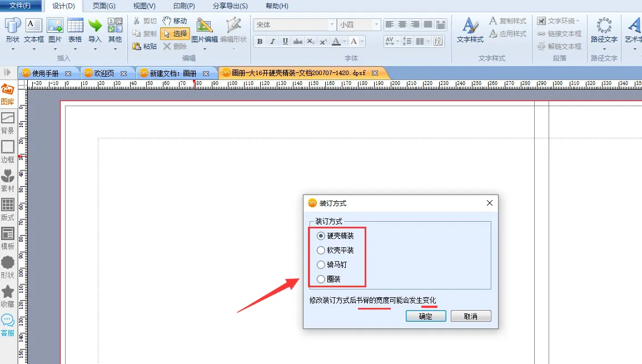Image resolution: width=642 pixels, height=364 pixels.
Task: Open the 收藏 favorites sidebar panel
Action: pyautogui.click(x=7, y=297)
